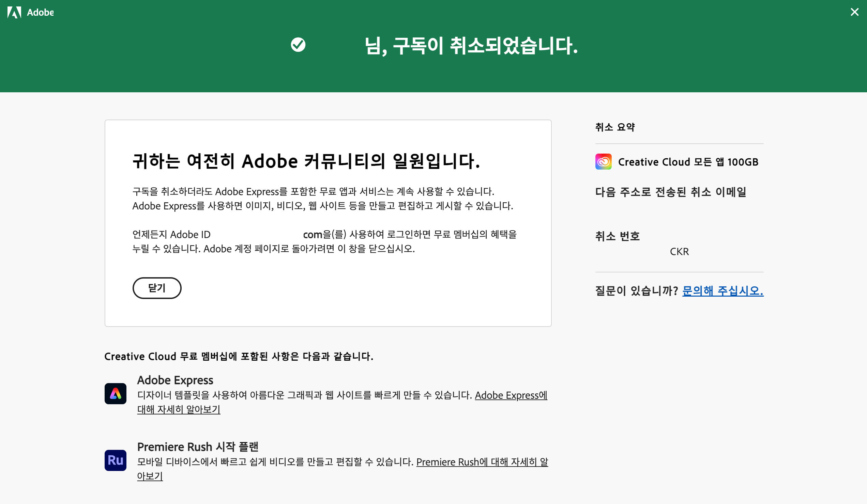The width and height of the screenshot is (867, 504).
Task: Click the CKR cancellation number value
Action: (x=679, y=252)
